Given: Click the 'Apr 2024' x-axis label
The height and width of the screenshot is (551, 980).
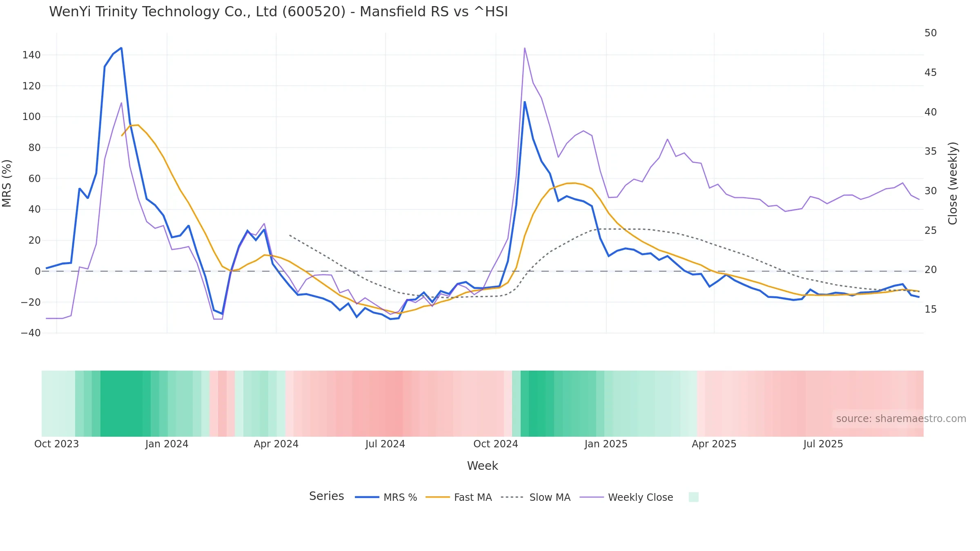Looking at the screenshot, I should [276, 444].
